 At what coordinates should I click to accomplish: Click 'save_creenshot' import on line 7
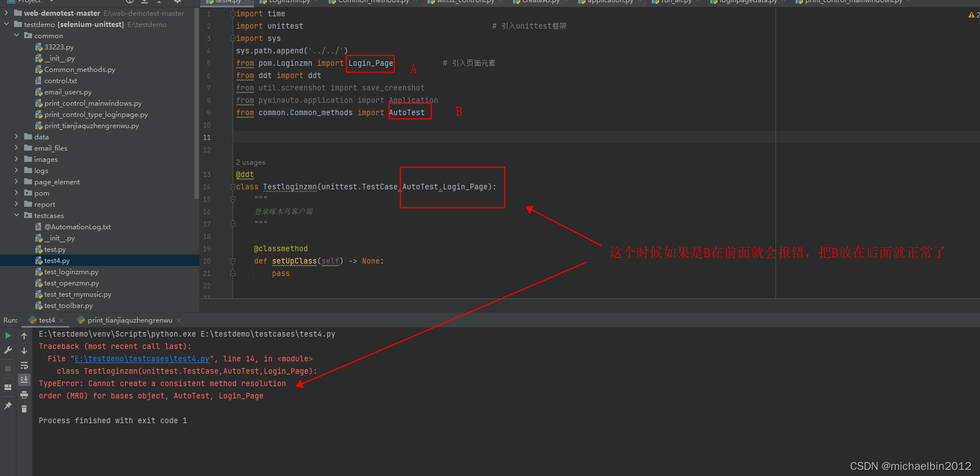click(393, 88)
